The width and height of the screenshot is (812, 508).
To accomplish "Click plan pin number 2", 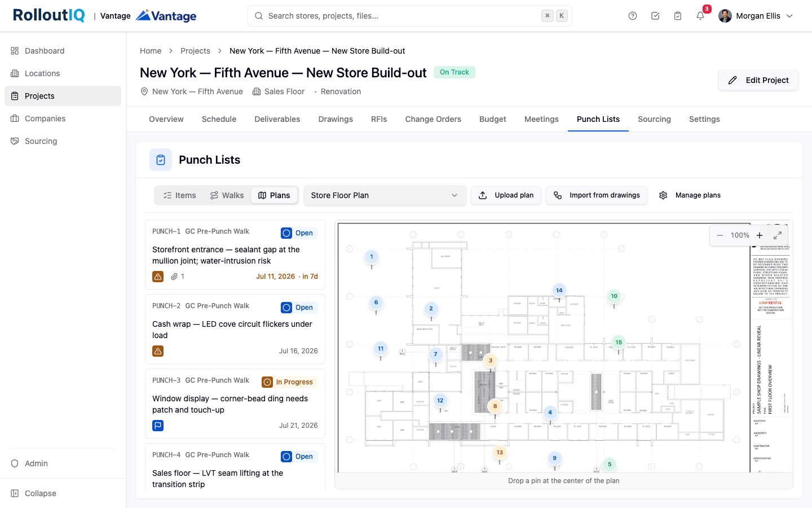I will (431, 309).
